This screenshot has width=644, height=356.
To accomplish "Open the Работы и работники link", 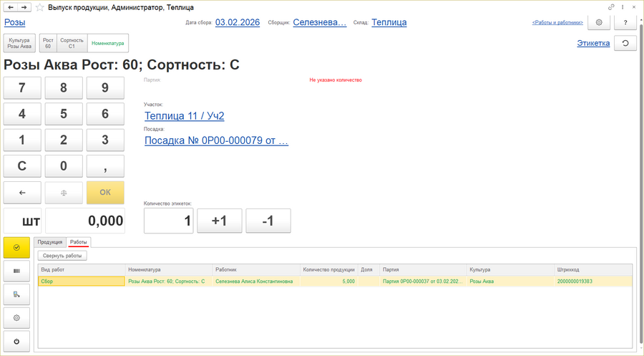I will [x=557, y=23].
